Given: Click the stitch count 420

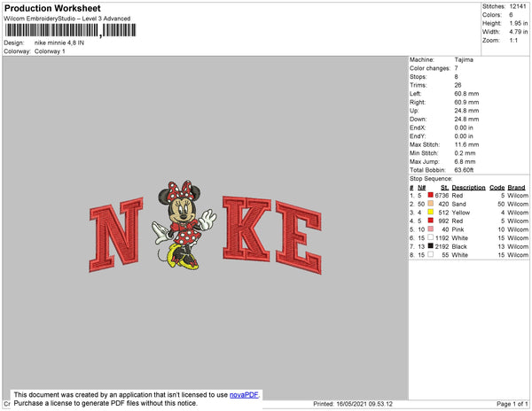Looking at the screenshot, I should pos(443,204).
